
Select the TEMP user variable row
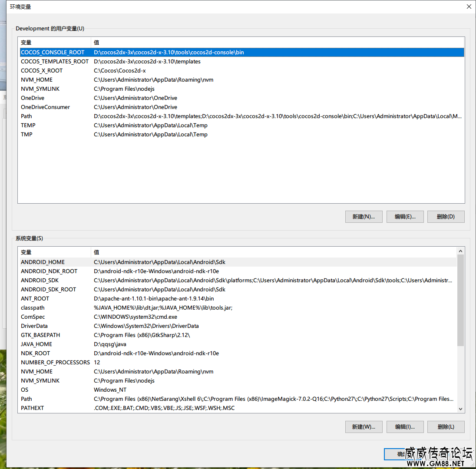pos(28,126)
